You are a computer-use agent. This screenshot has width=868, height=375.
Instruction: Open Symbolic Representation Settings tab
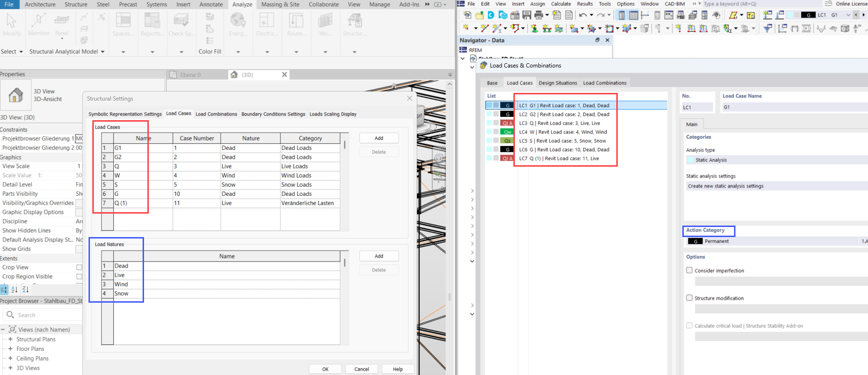pyautogui.click(x=125, y=114)
